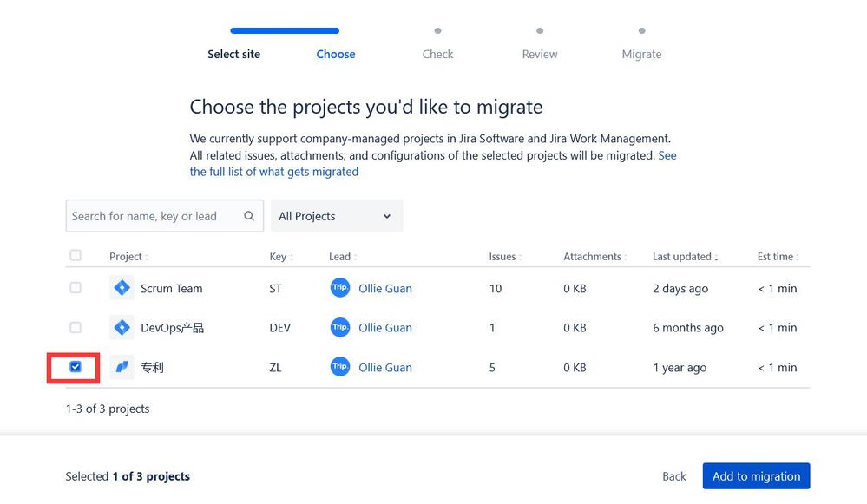Sort by the Key column header
Screen dimensions: 867x504
point(281,257)
